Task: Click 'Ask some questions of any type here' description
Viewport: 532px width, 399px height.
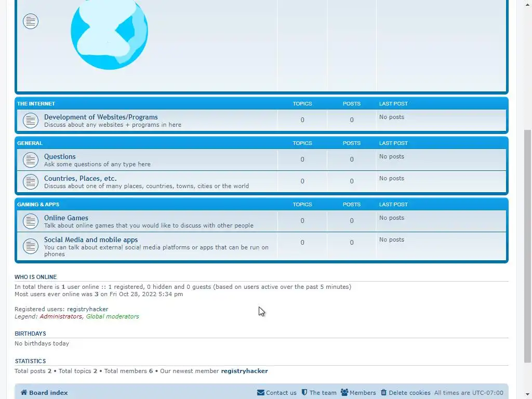Action: pyautogui.click(x=97, y=164)
